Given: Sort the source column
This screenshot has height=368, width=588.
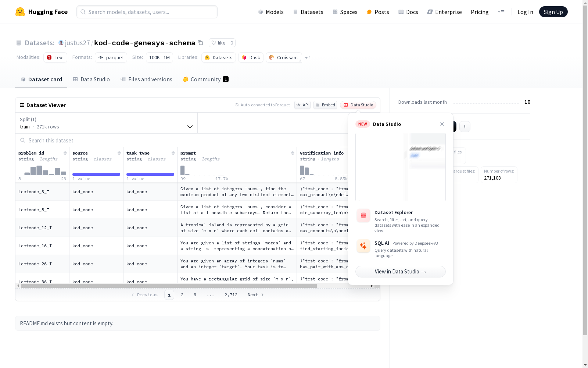Looking at the screenshot, I should [x=119, y=153].
